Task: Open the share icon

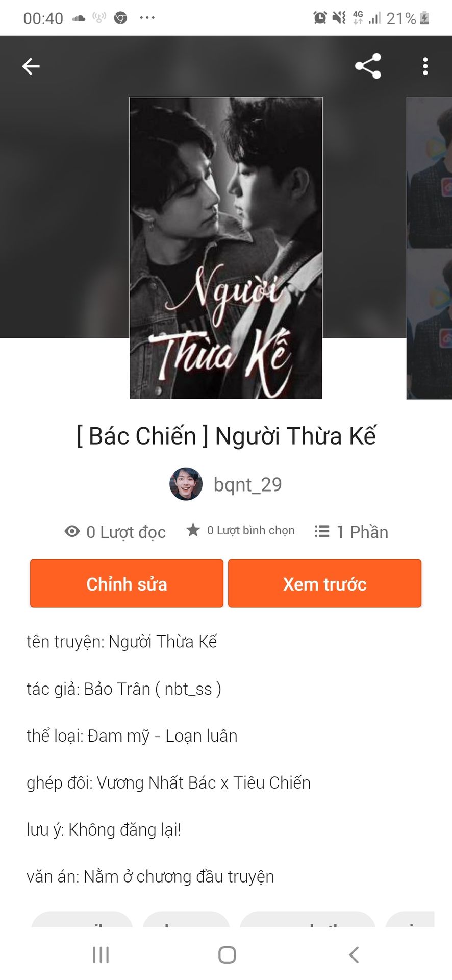Action: tap(368, 66)
